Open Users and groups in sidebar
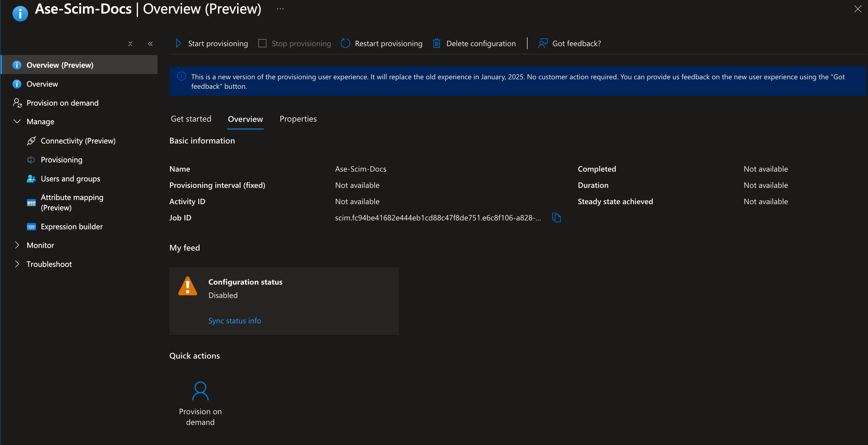Image resolution: width=868 pixels, height=445 pixels. (x=70, y=178)
